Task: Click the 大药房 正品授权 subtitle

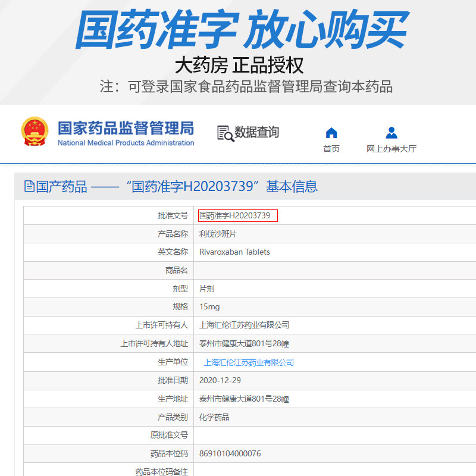Action: click(x=239, y=65)
